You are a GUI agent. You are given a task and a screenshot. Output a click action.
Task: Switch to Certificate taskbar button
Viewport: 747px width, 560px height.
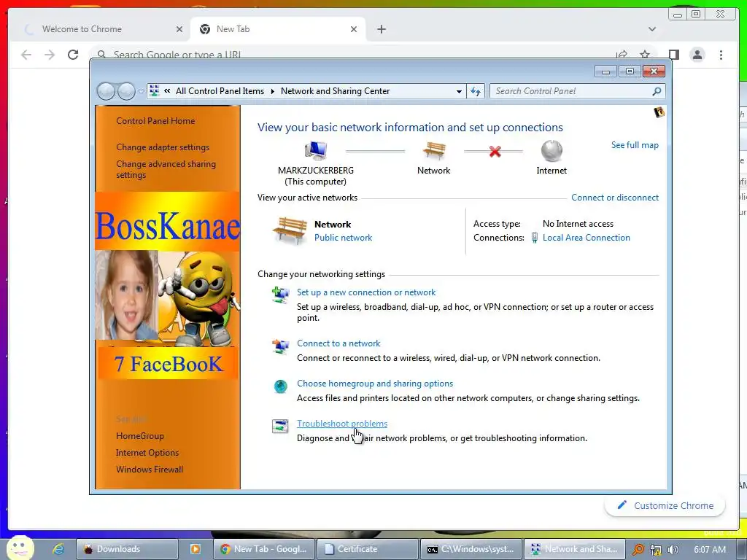click(368, 549)
